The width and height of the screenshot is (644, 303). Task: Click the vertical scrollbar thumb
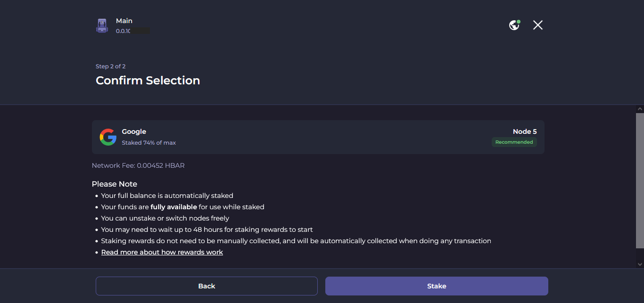coord(640,179)
